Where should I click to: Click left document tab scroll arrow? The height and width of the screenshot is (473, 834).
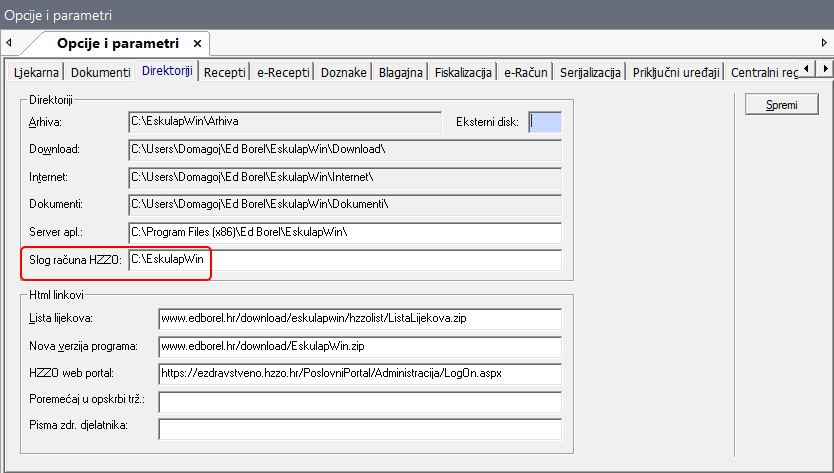coord(9,44)
